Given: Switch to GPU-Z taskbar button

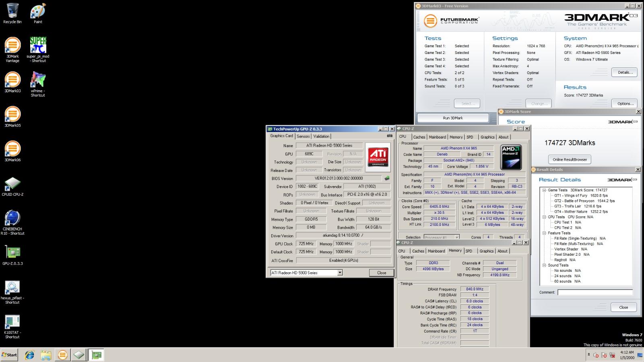Looking at the screenshot, I should pos(96,355).
